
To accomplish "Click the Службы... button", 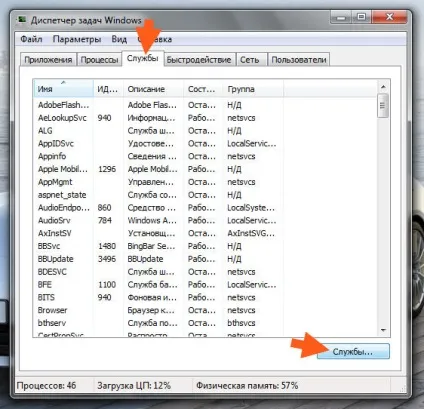I will (353, 352).
